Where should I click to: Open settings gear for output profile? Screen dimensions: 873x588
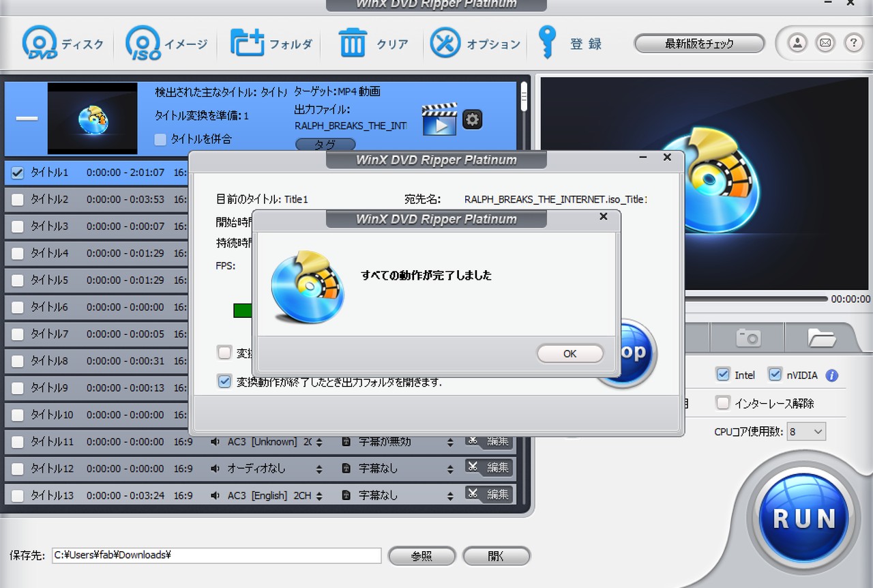pos(472,119)
